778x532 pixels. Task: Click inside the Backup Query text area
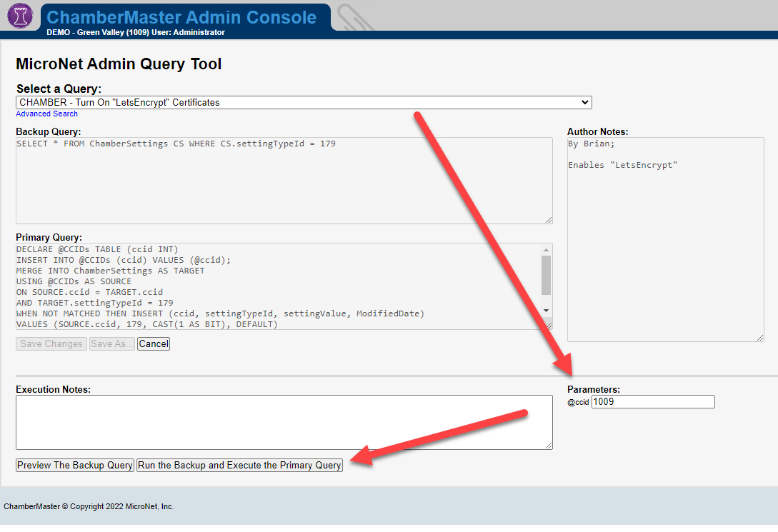click(284, 180)
